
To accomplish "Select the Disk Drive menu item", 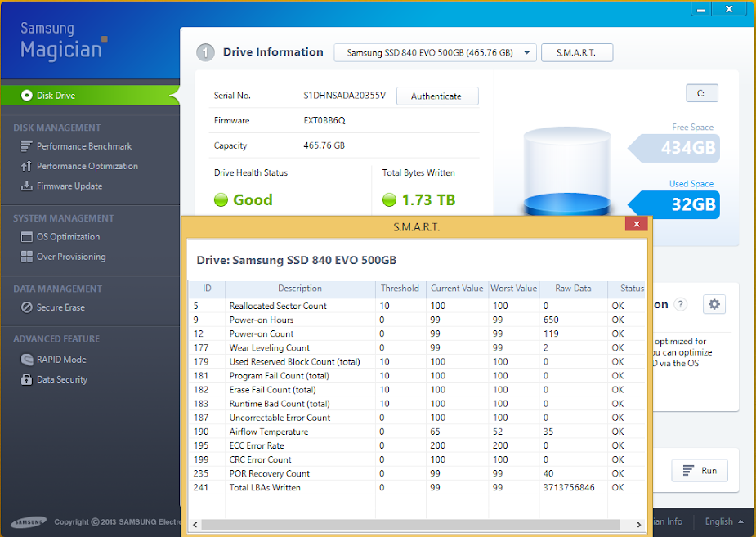I will (56, 96).
